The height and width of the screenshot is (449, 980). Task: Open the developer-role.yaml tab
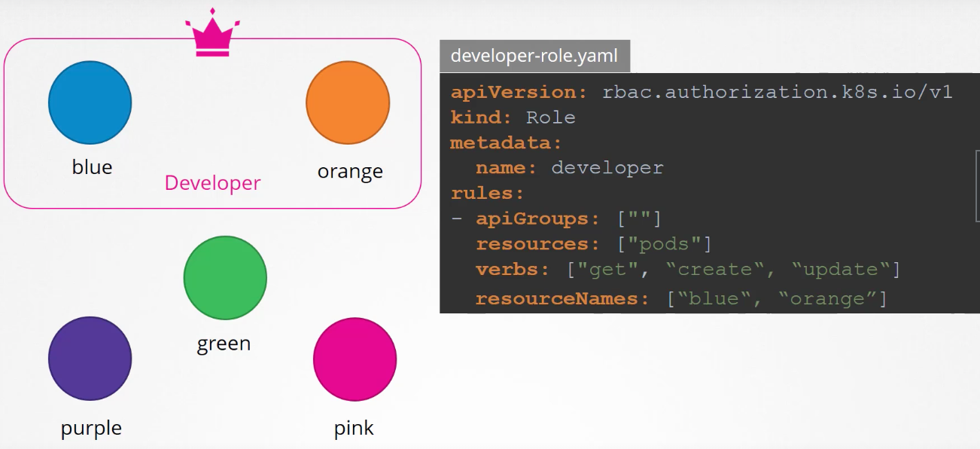point(534,56)
